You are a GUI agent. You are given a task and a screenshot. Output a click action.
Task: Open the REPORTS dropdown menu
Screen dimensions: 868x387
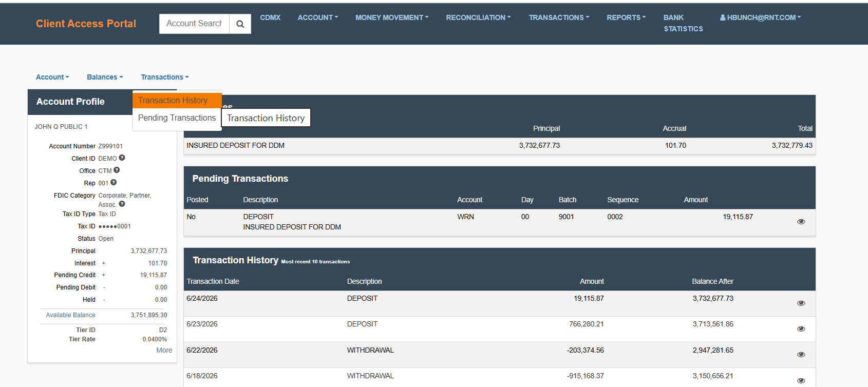pos(626,17)
